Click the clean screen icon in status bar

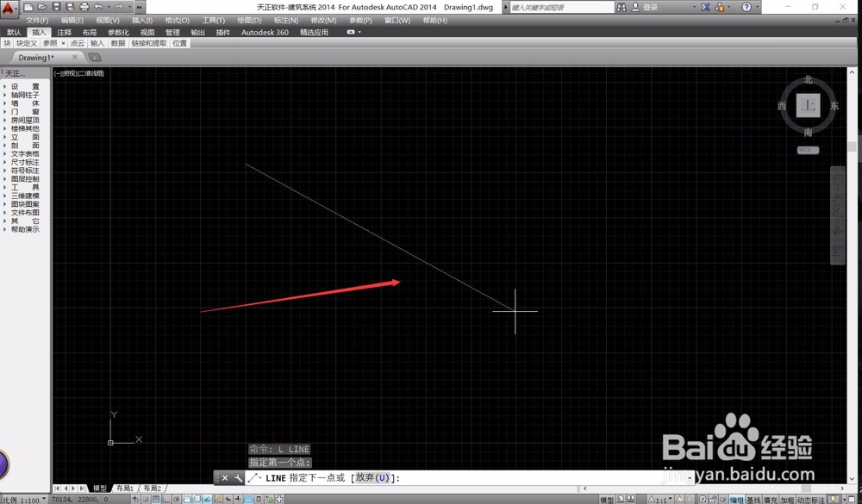click(852, 499)
